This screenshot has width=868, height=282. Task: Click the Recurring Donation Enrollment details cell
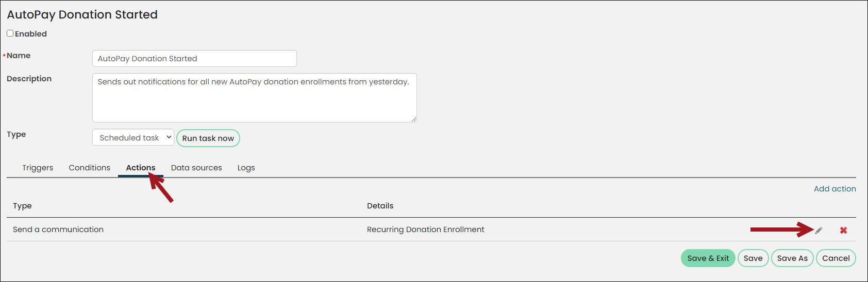click(x=426, y=230)
